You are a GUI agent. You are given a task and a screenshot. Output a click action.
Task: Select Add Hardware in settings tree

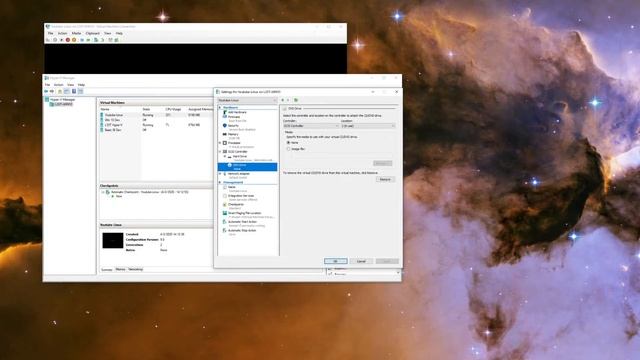tap(237, 112)
